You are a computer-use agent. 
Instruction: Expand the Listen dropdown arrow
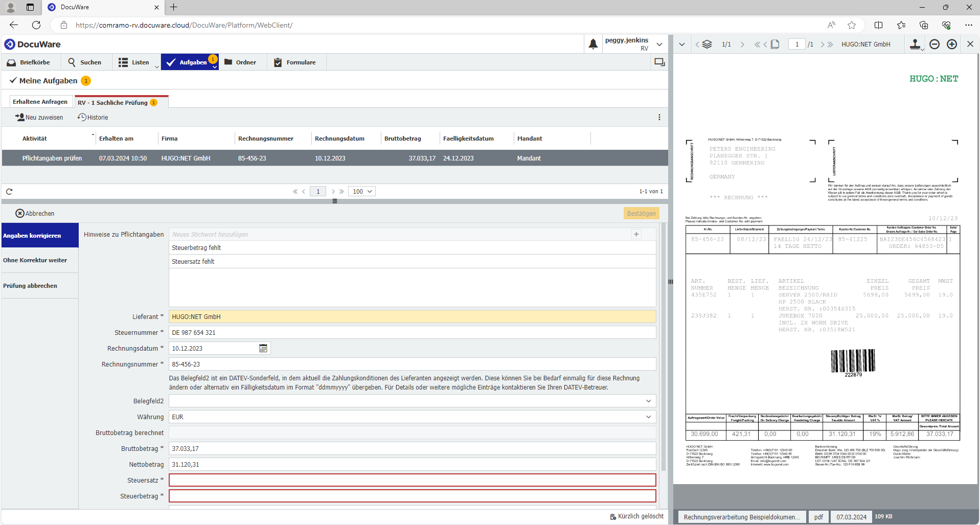tap(157, 67)
